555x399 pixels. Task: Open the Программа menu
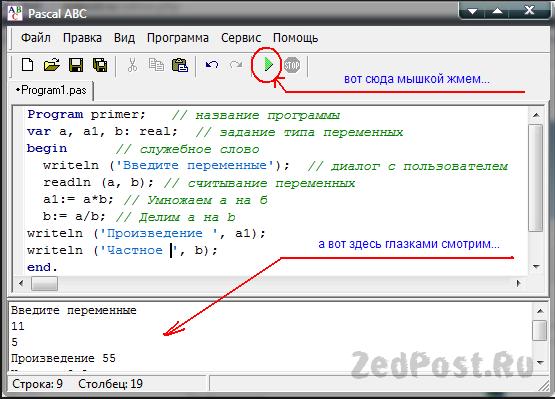click(178, 38)
